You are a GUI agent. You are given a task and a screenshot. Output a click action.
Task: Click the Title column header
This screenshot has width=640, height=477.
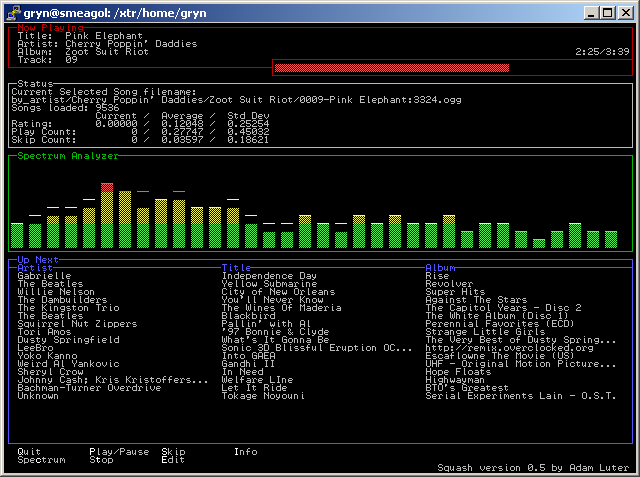[x=237, y=268]
